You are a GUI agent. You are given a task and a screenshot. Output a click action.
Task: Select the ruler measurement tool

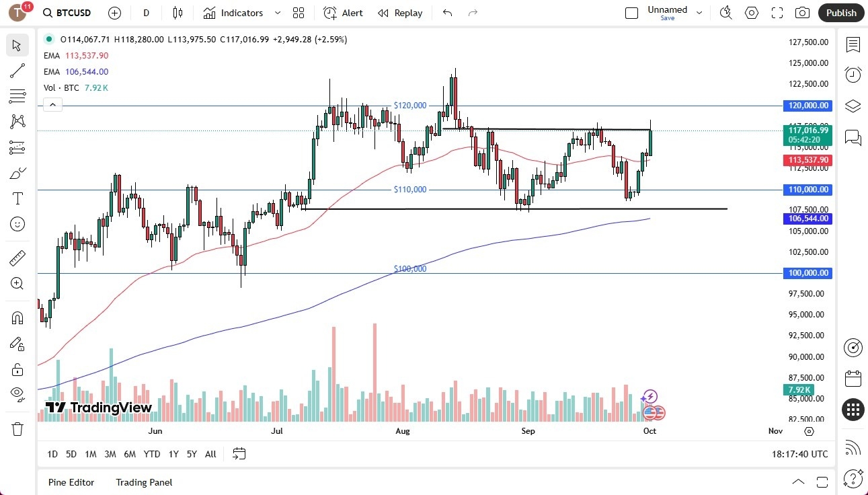click(17, 258)
